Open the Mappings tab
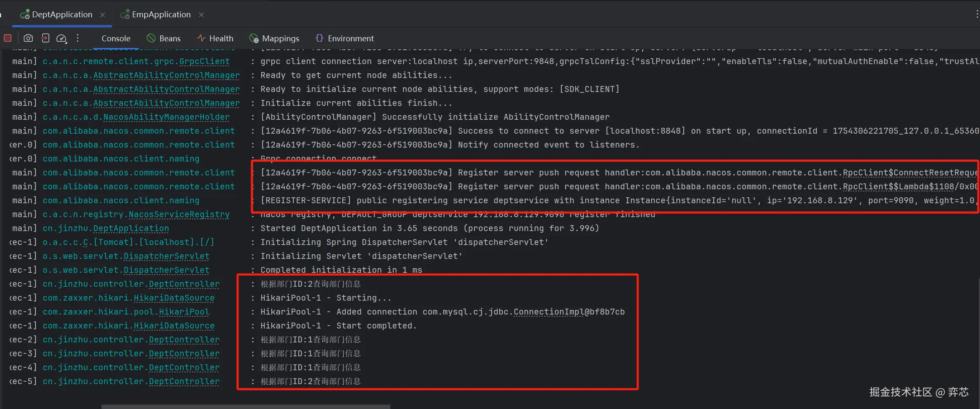Image resolution: width=980 pixels, height=409 pixels. 274,38
